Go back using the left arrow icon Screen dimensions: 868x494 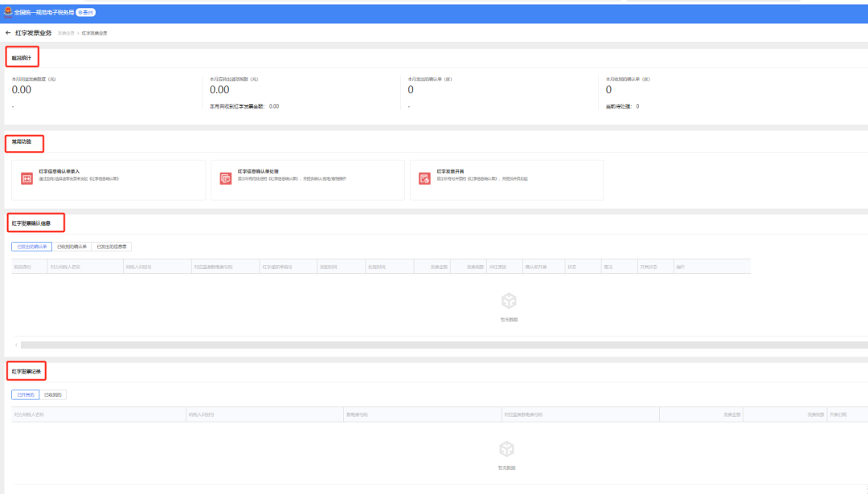(8, 33)
